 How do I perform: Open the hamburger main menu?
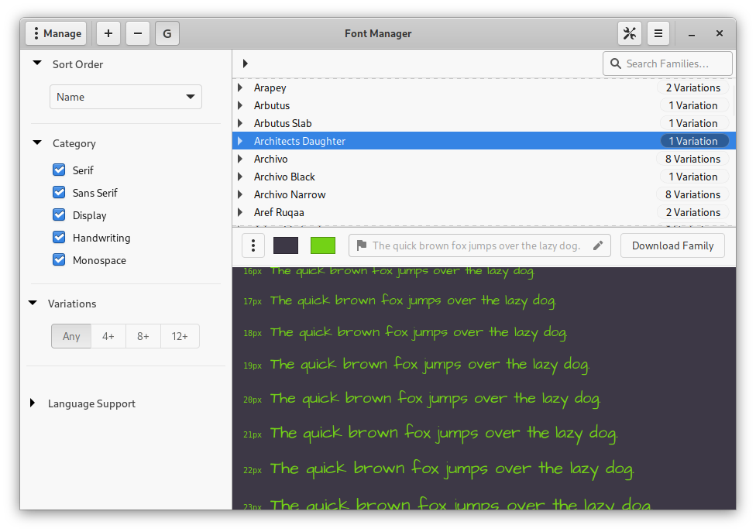[658, 33]
